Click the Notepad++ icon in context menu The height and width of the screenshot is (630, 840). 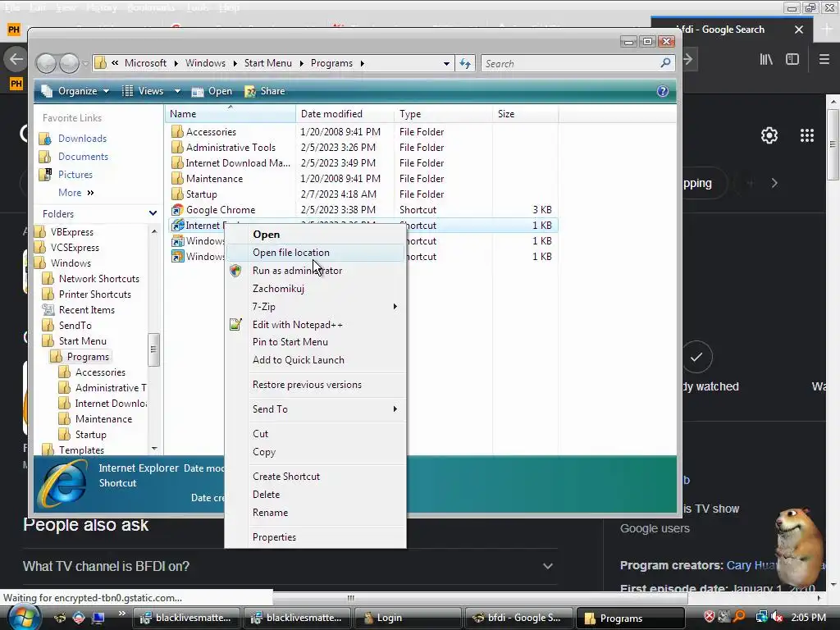[235, 324]
